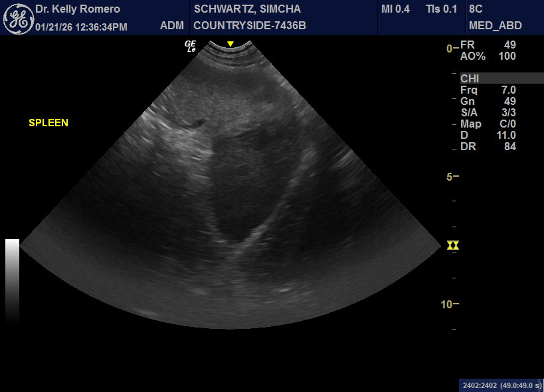Select the D 11.0 depth parameter

coord(488,136)
